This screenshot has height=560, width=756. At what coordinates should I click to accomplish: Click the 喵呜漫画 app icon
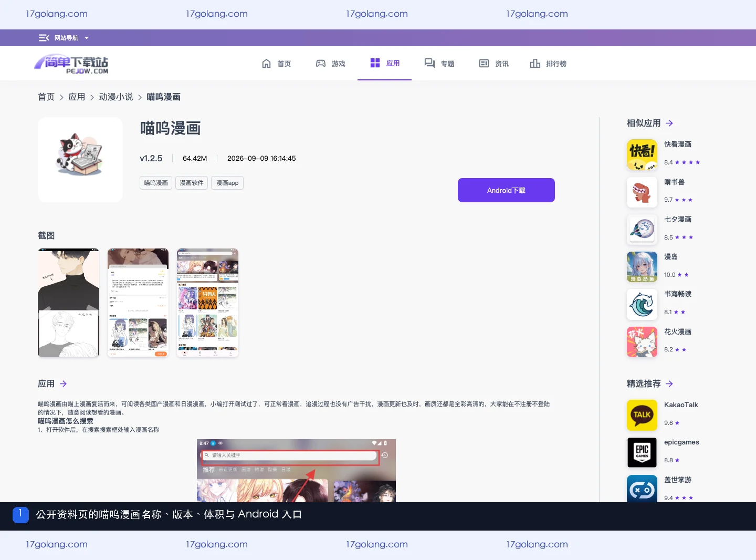coord(80,160)
